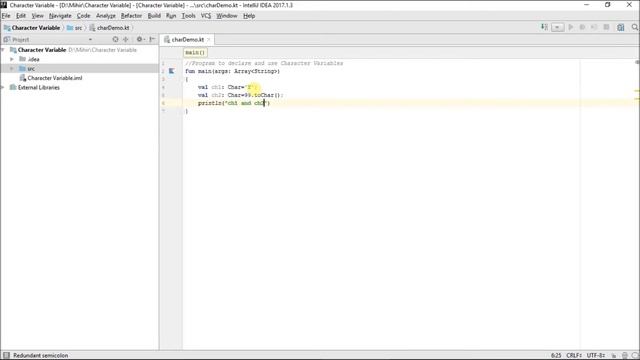Hide the Project tool window
640x360 pixels.
pos(152,40)
